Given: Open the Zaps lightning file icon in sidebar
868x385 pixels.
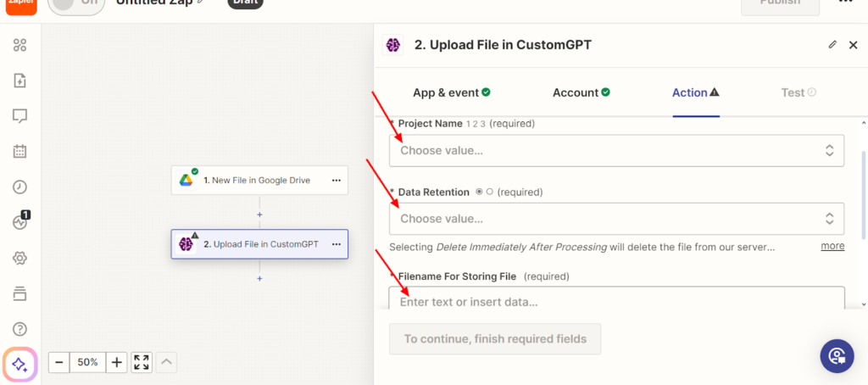Looking at the screenshot, I should (x=20, y=81).
